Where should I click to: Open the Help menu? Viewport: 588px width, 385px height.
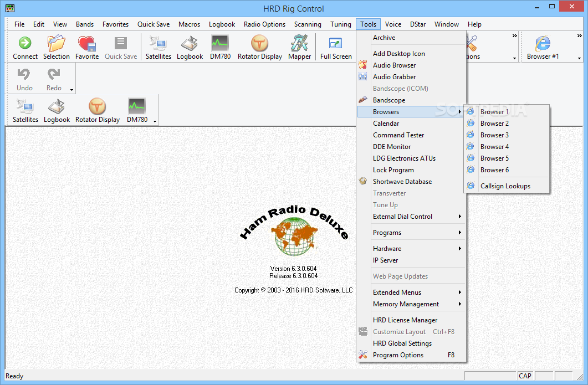(x=474, y=24)
